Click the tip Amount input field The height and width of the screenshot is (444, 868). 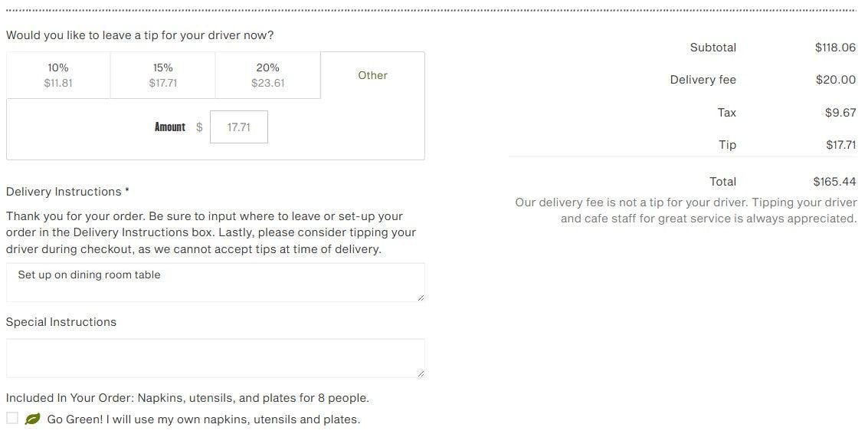tap(239, 127)
